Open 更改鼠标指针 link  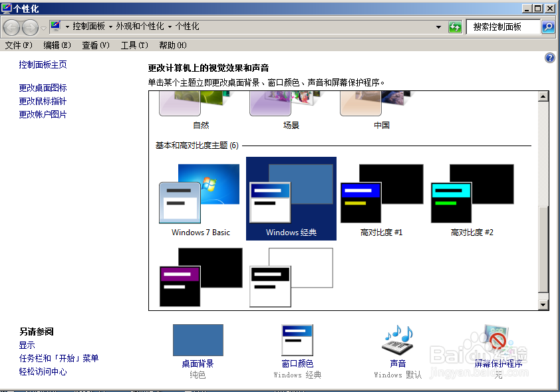pos(43,101)
